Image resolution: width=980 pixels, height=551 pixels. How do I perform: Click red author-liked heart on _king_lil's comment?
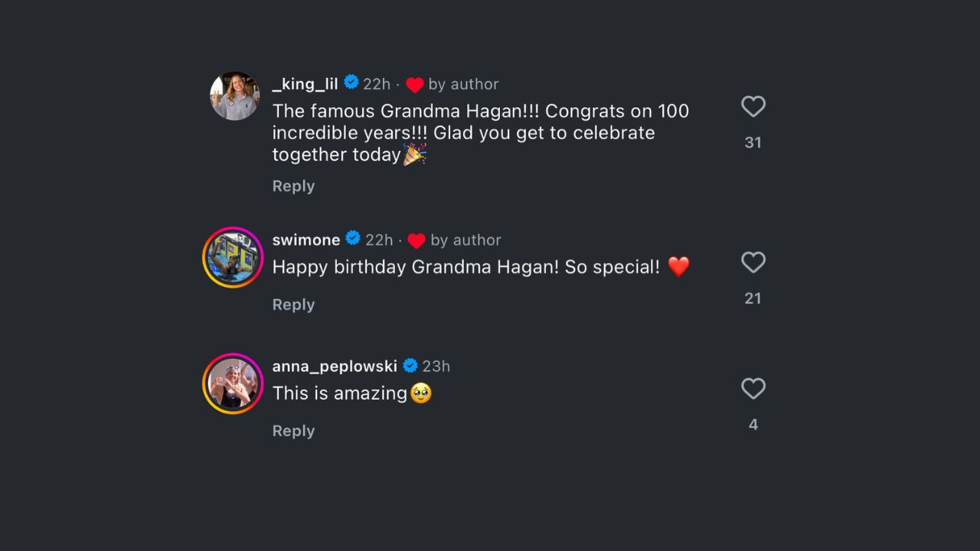(x=414, y=85)
